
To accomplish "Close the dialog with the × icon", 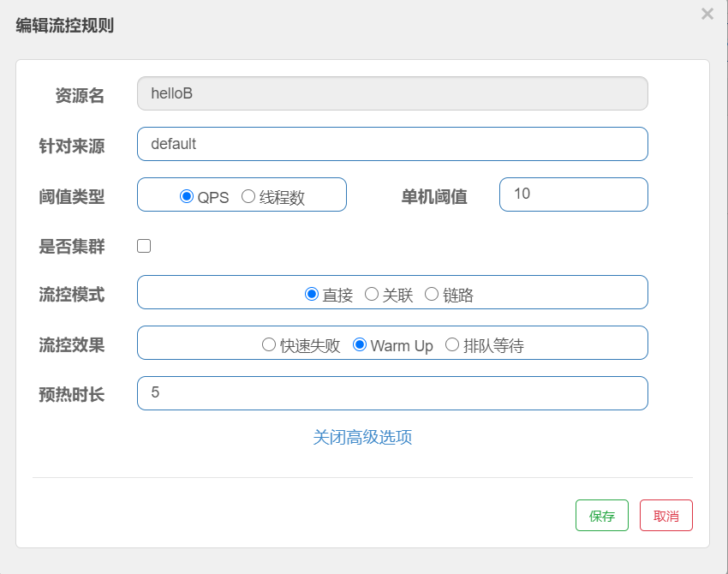I will point(706,14).
